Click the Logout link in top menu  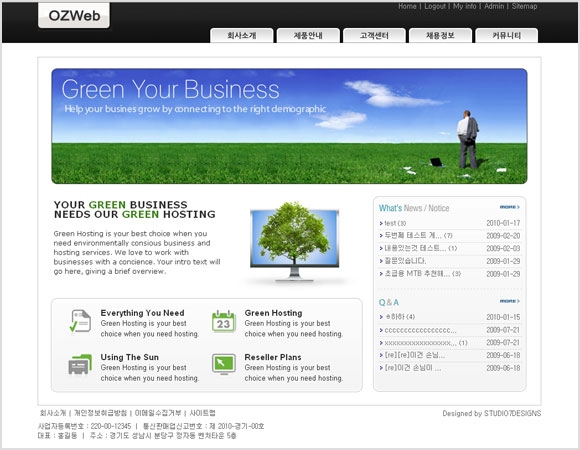[435, 6]
